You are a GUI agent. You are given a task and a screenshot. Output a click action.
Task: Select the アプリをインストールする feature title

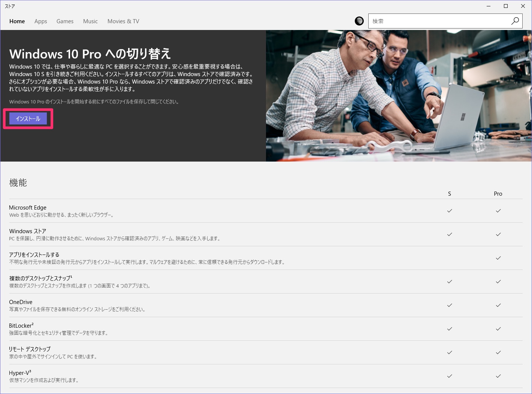pos(34,255)
